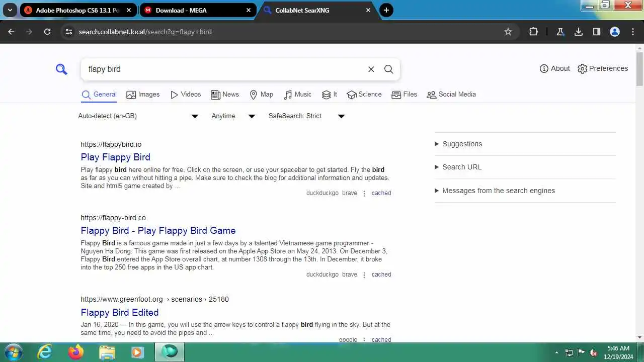Image resolution: width=644 pixels, height=362 pixels.
Task: Open Preferences settings
Action: tap(603, 68)
